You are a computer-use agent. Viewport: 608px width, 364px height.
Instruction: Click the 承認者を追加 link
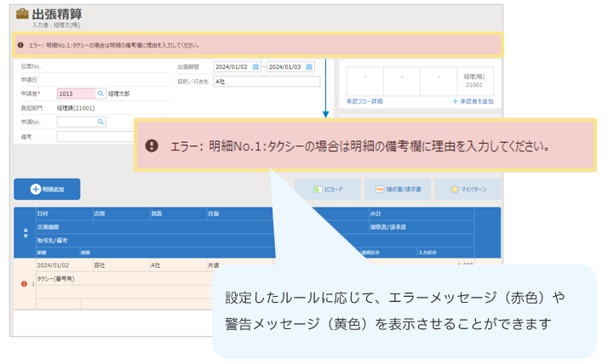point(473,101)
